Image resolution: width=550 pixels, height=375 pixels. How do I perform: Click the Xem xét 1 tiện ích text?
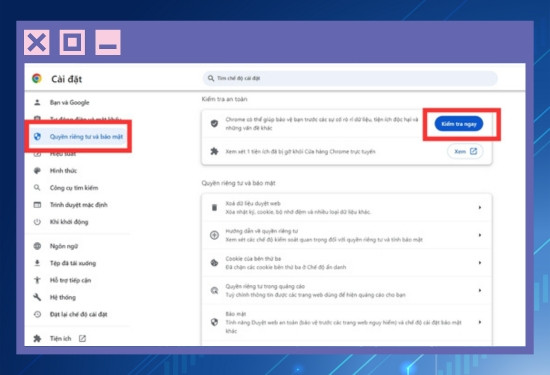(x=300, y=152)
